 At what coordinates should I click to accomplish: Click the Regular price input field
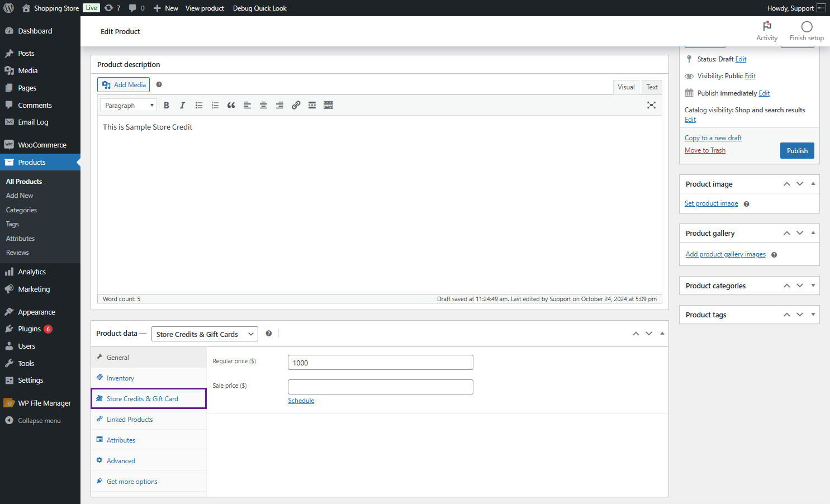(381, 363)
